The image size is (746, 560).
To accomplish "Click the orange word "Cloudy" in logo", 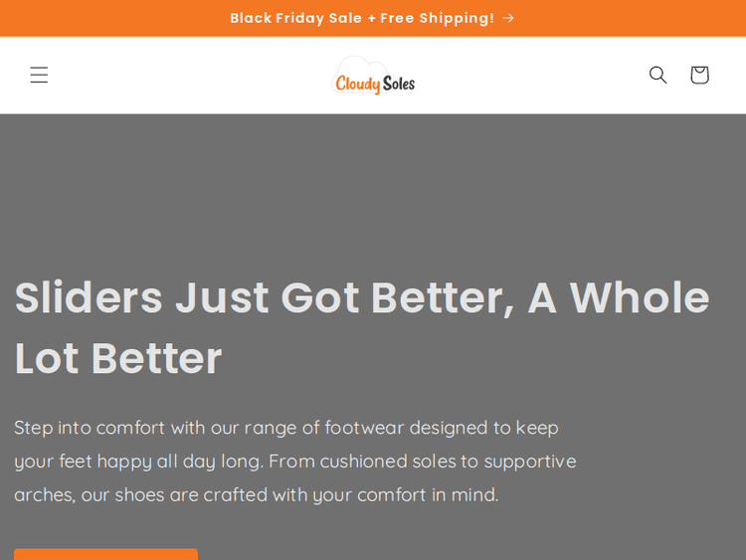I will point(357,85).
